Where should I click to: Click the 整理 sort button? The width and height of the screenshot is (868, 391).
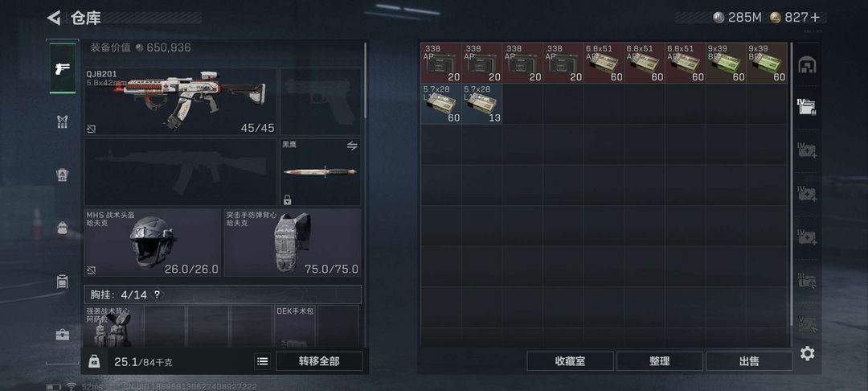point(659,361)
